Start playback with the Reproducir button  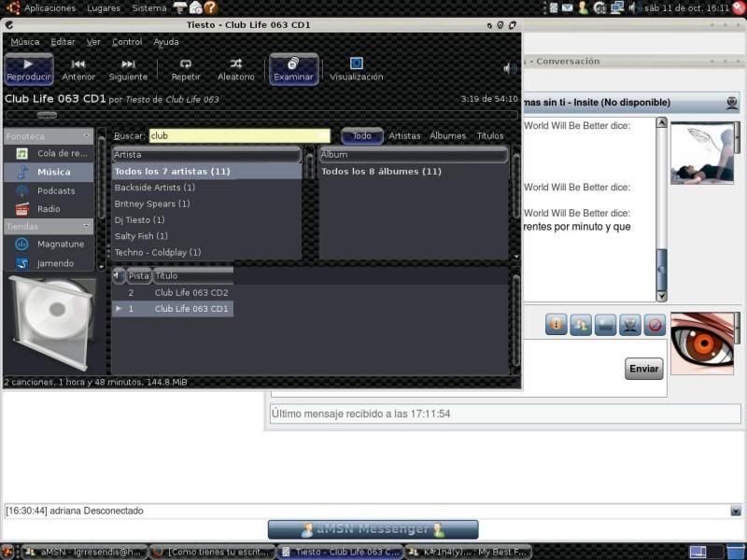pos(29,69)
